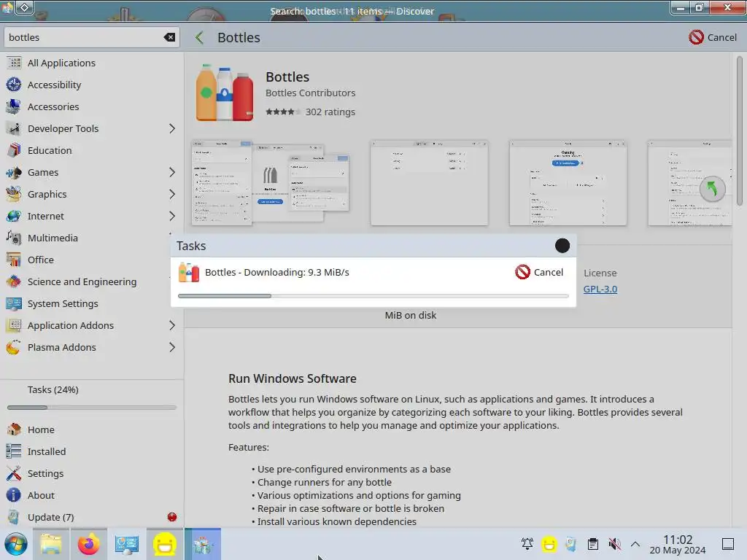Select All Applications in sidebar
This screenshot has width=747, height=560.
point(91,63)
